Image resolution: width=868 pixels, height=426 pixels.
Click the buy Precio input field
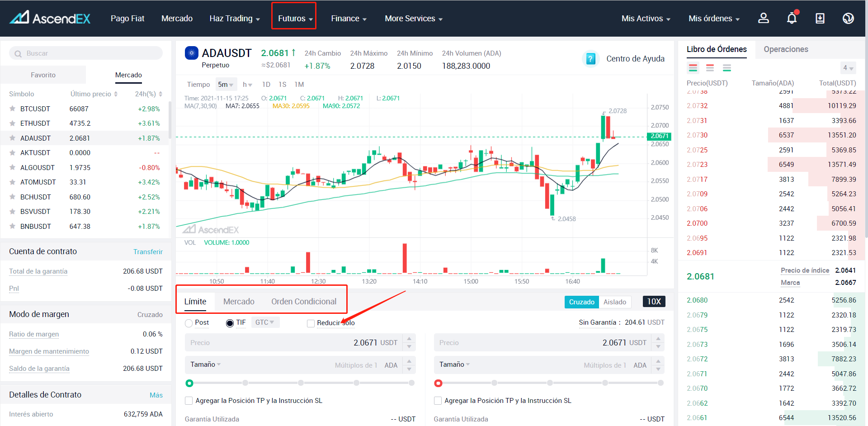pyautogui.click(x=294, y=343)
